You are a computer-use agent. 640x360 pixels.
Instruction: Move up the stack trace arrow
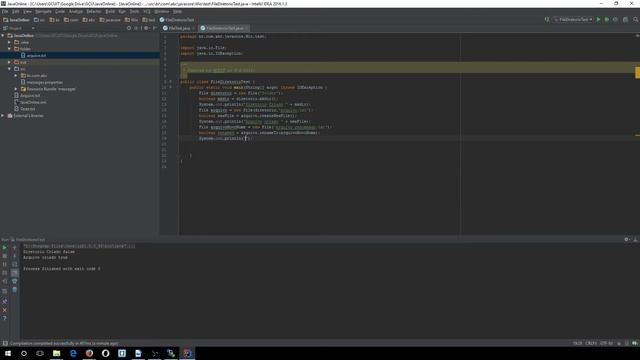(15, 248)
